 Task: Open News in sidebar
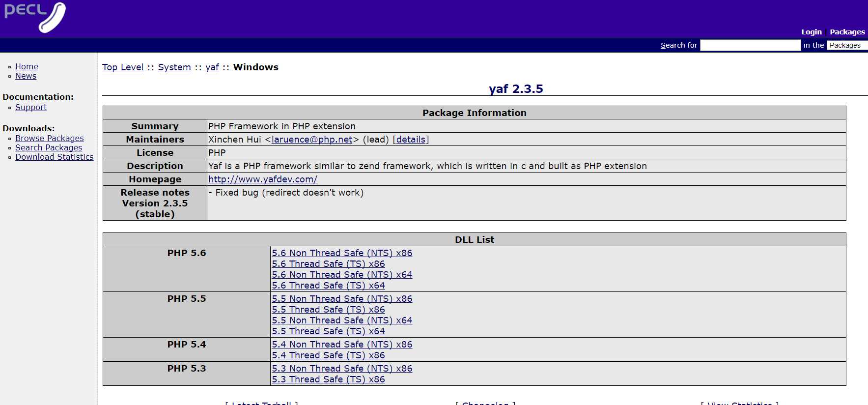click(x=26, y=76)
